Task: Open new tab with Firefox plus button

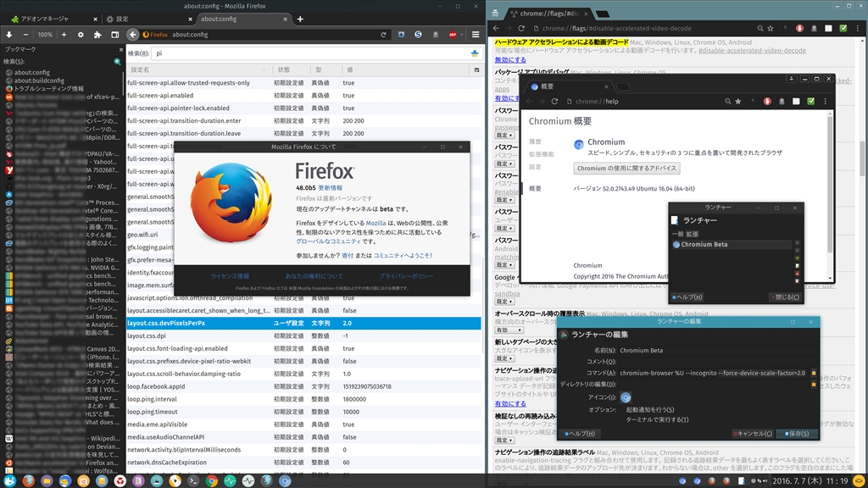Action: point(299,19)
